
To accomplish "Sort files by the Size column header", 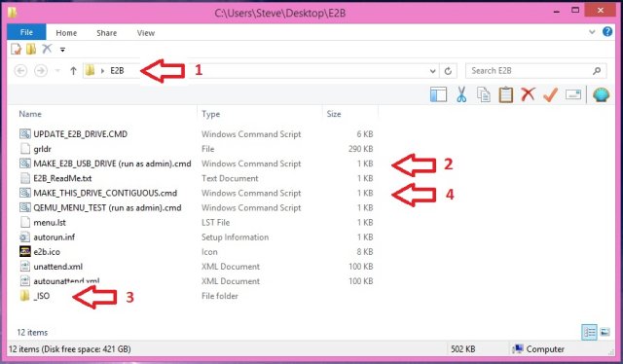I will point(334,114).
